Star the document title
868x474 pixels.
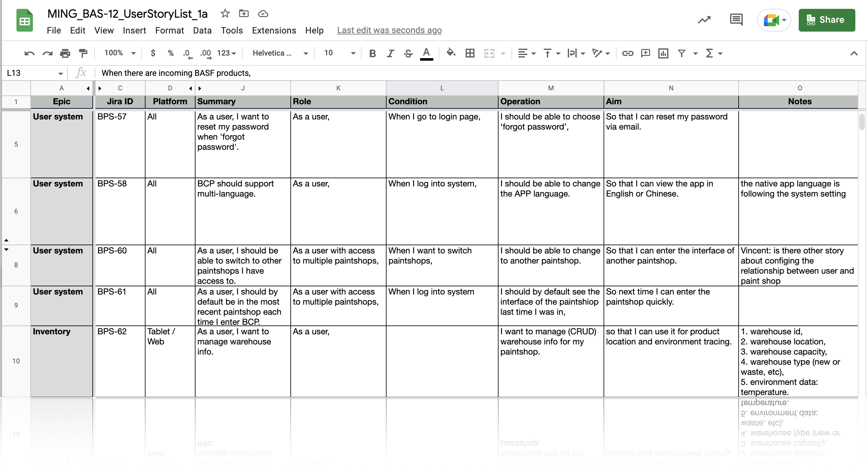point(225,14)
